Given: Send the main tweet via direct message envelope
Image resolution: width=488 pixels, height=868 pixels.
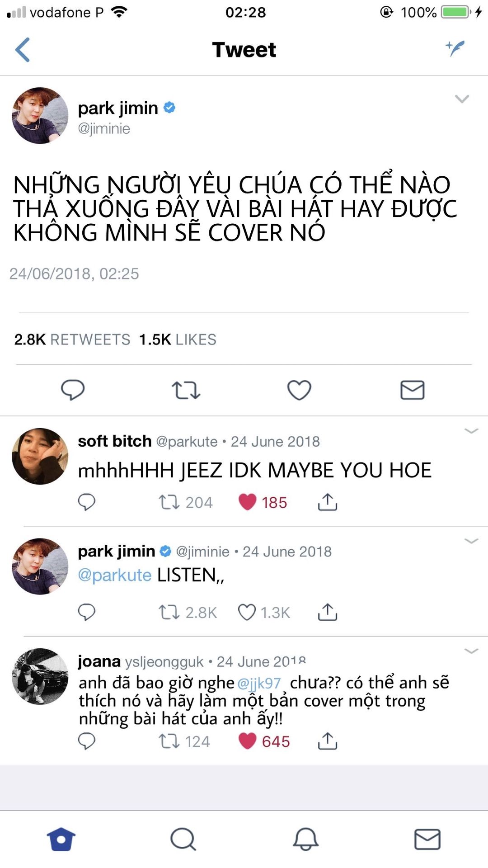Looking at the screenshot, I should tap(413, 390).
